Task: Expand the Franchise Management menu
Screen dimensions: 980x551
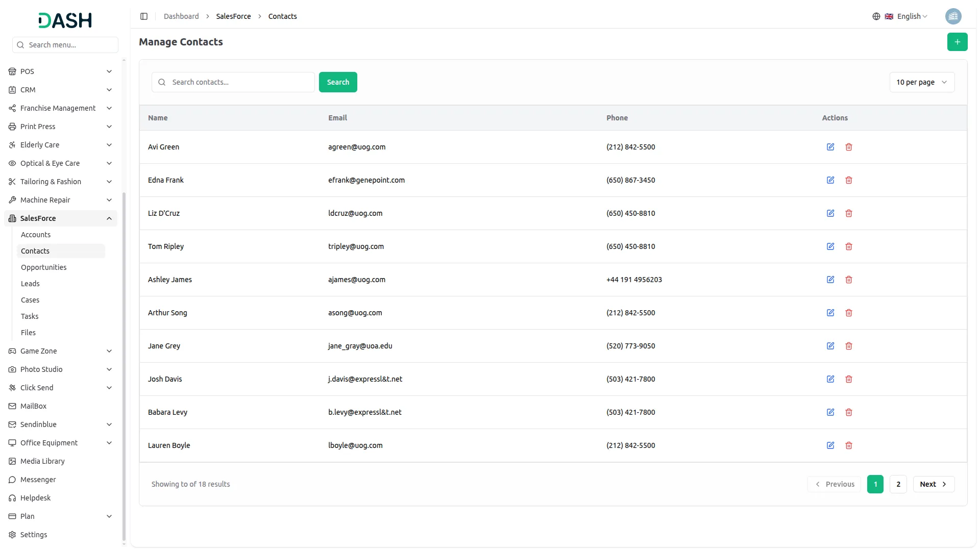Action: [61, 108]
